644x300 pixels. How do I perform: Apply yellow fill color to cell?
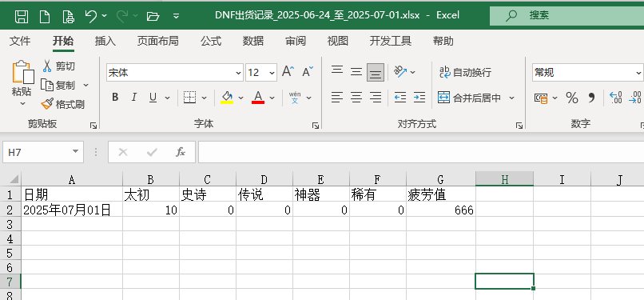point(227,98)
